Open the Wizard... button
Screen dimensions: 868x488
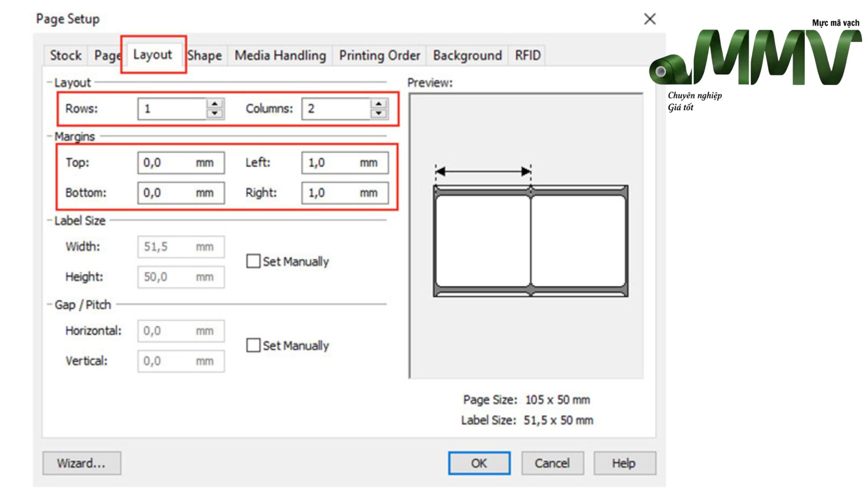coord(82,463)
